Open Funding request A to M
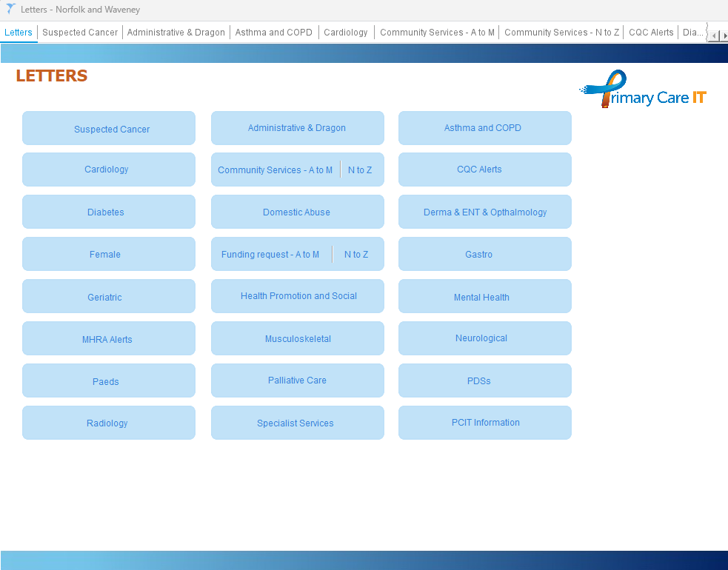 click(270, 255)
